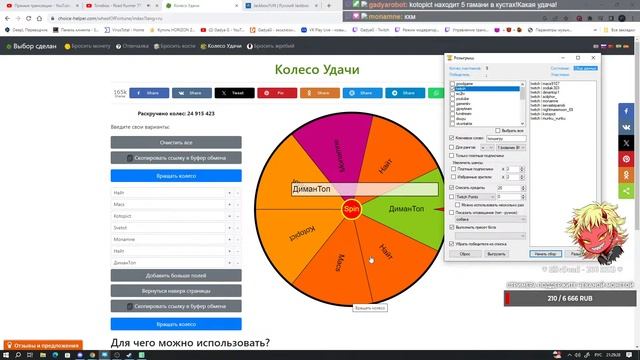640x360 pixels.
Task: Click the orange Odnoklassniki Share button
Action: (x=320, y=93)
